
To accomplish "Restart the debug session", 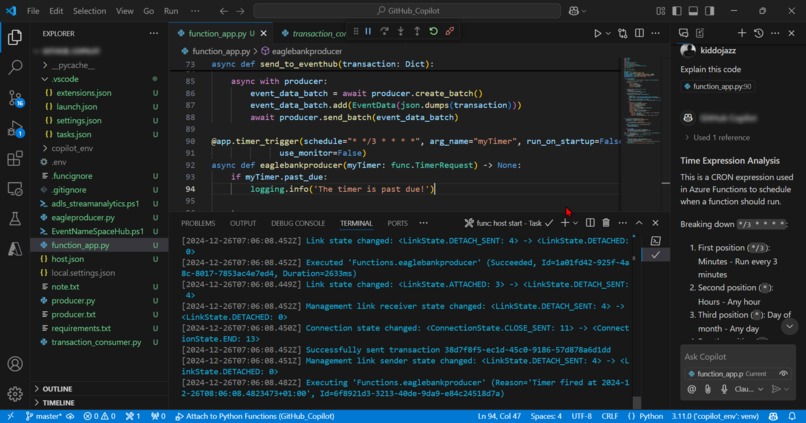I will pos(433,31).
